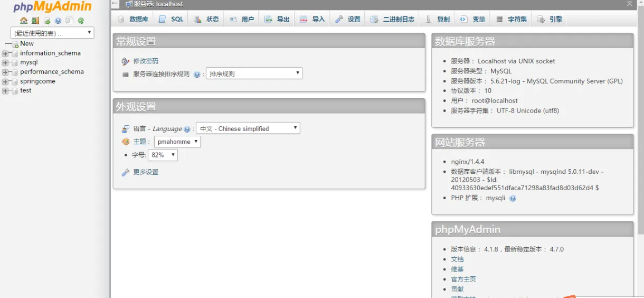Open the 字号 dropdown showing 82%
The height and width of the screenshot is (298, 644).
point(163,155)
